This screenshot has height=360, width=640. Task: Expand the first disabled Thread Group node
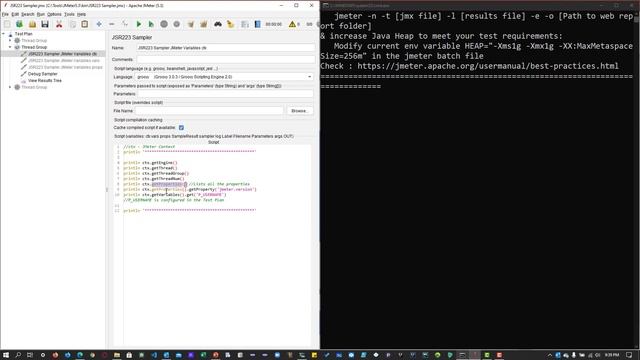(x=10, y=40)
